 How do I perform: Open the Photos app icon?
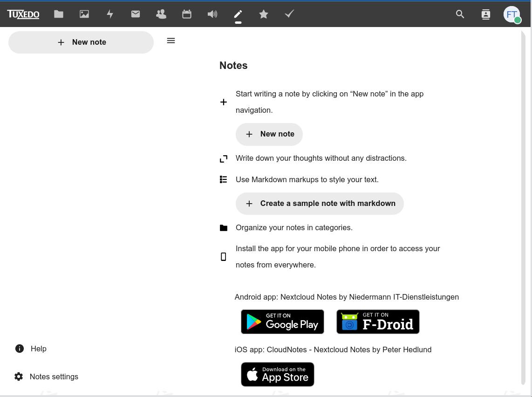pyautogui.click(x=84, y=14)
